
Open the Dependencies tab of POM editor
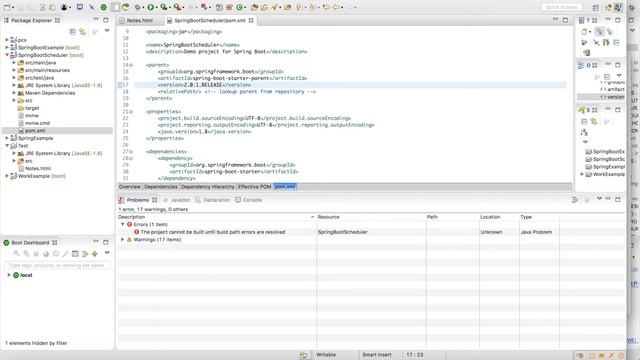pos(161,187)
